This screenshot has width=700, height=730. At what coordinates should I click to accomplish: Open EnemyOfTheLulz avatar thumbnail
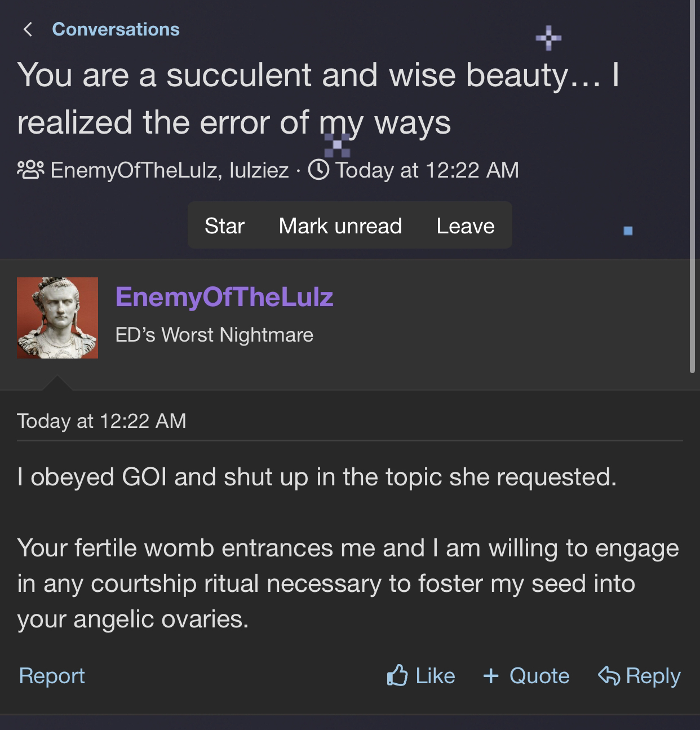click(x=57, y=318)
